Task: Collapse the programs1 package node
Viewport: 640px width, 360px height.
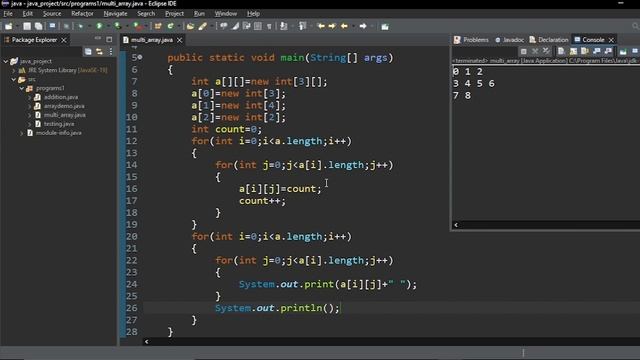Action: pyautogui.click(x=22, y=88)
